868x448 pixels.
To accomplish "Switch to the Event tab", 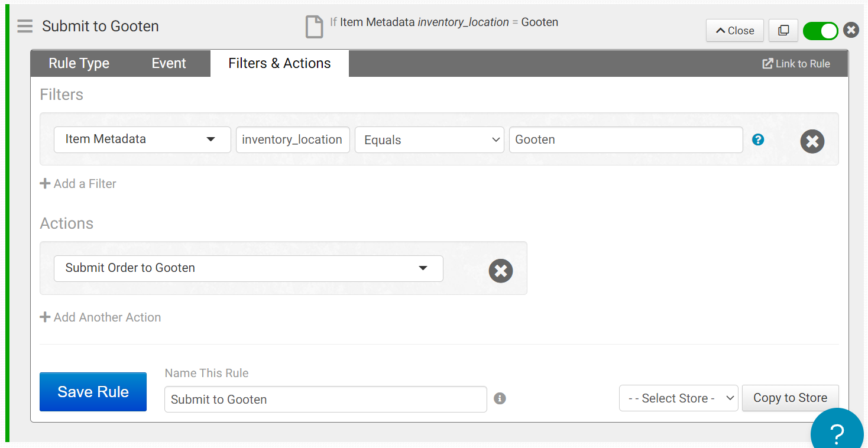I will tap(169, 64).
